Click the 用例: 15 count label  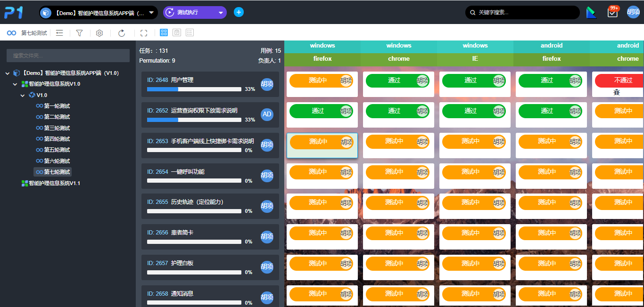[271, 51]
